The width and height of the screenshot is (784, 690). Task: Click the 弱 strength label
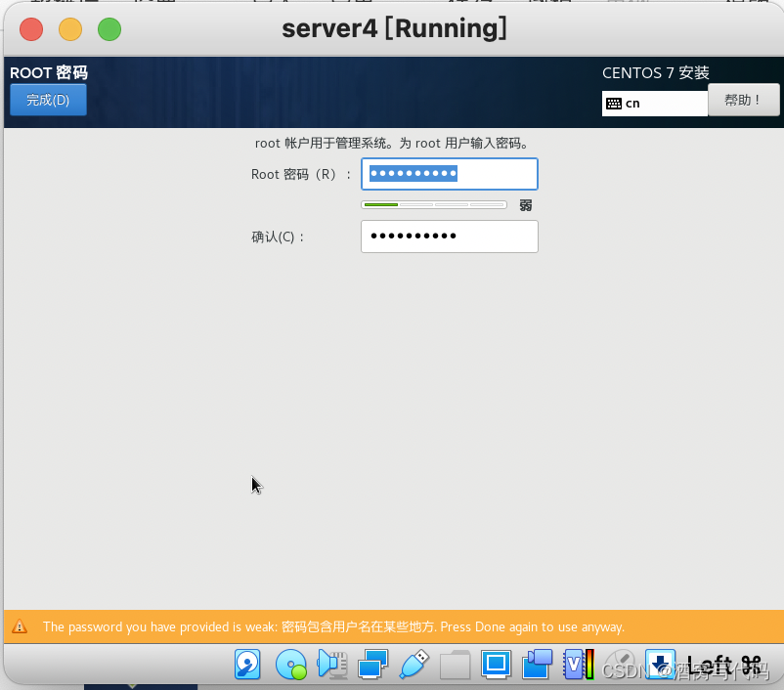526,205
